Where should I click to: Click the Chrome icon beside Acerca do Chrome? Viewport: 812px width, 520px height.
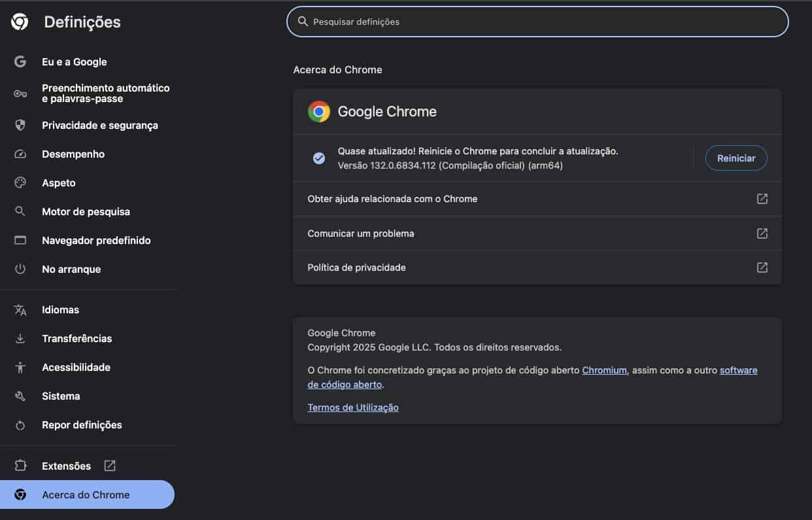pos(20,494)
